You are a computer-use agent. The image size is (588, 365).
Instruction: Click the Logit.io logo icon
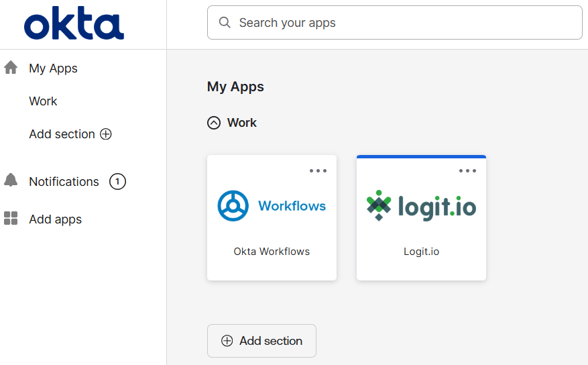pos(379,205)
